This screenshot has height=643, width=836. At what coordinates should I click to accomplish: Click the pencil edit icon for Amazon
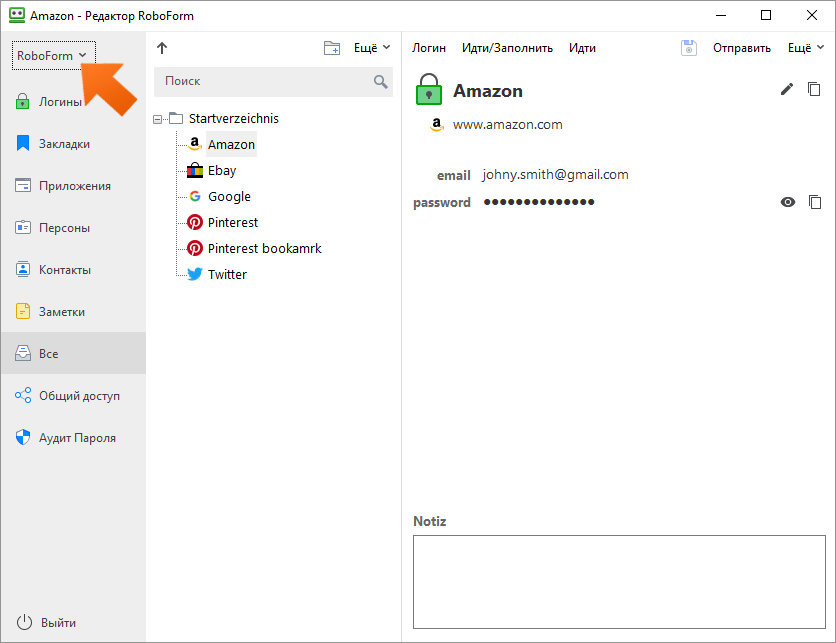click(x=786, y=89)
